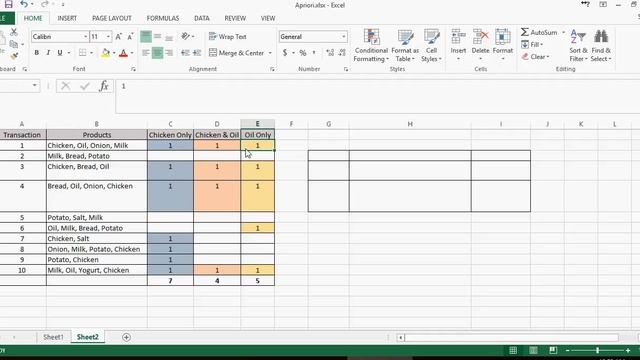Image resolution: width=640 pixels, height=360 pixels.
Task: Switch to the HOME ribbon tab
Action: [x=33, y=18]
